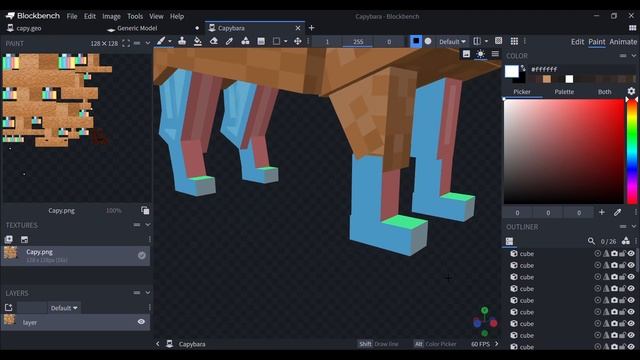640x360 pixels.
Task: Import a texture file
Action: [x=24, y=240]
